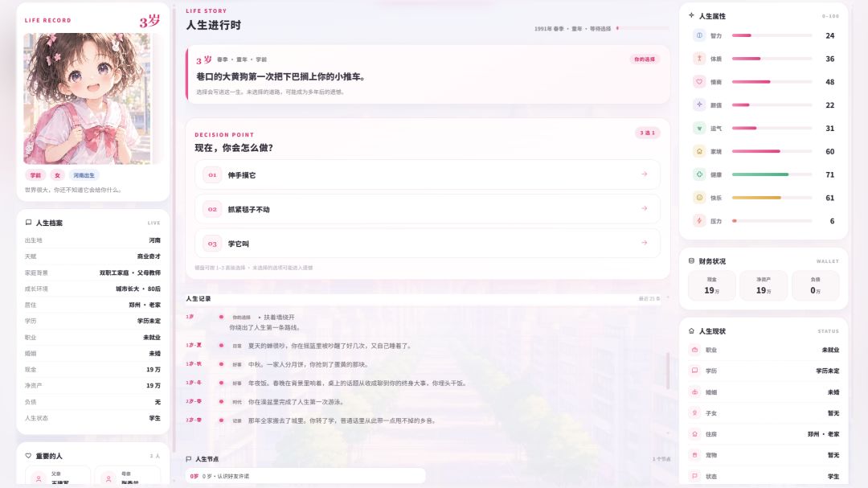This screenshot has width=868, height=488.
Task: Click the 体质 attribute icon
Action: point(699,59)
